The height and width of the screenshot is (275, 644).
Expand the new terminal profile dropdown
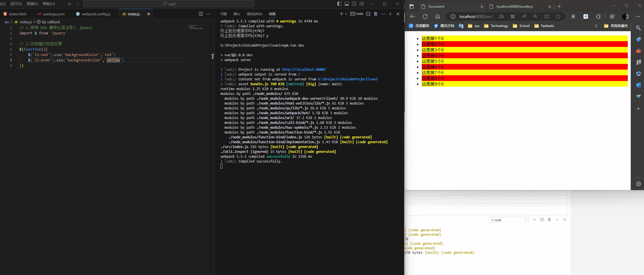pos(346,14)
